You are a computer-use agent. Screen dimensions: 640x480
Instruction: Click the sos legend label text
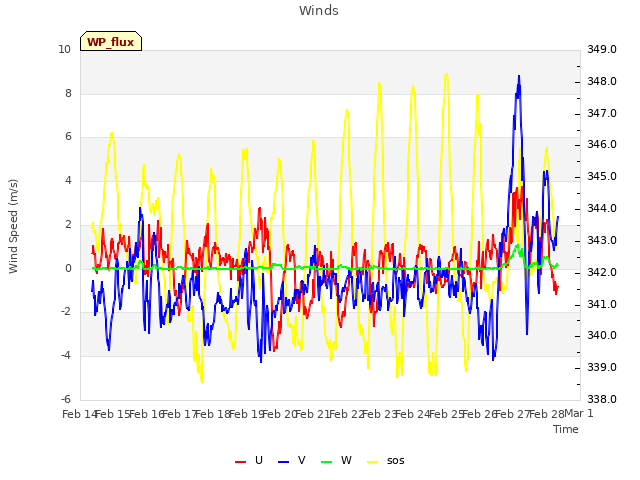(x=396, y=461)
